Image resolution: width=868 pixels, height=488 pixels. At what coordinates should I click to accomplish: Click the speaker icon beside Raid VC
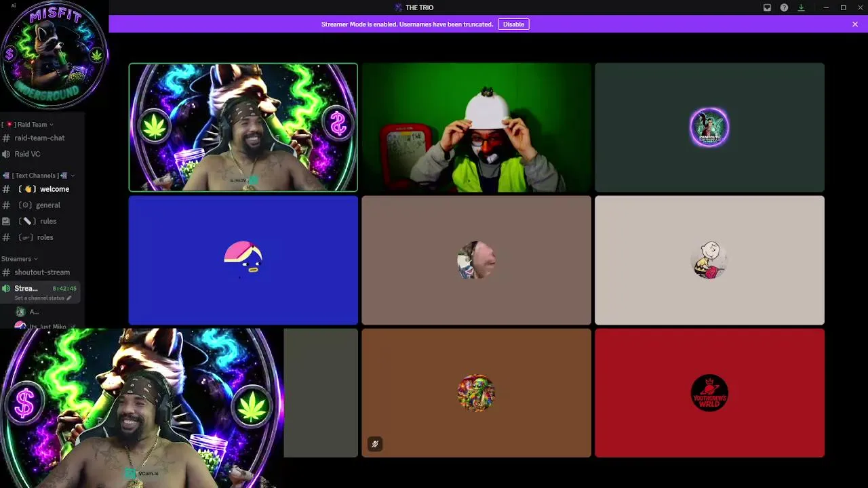[6, 154]
